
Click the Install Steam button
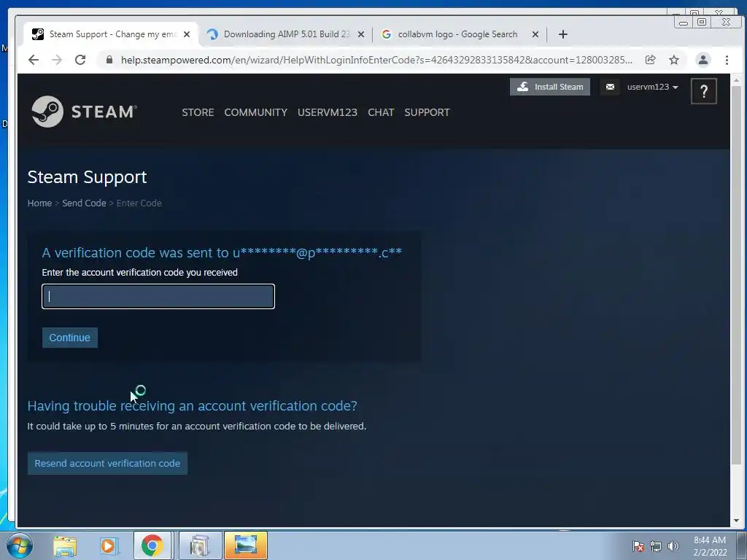tap(550, 87)
